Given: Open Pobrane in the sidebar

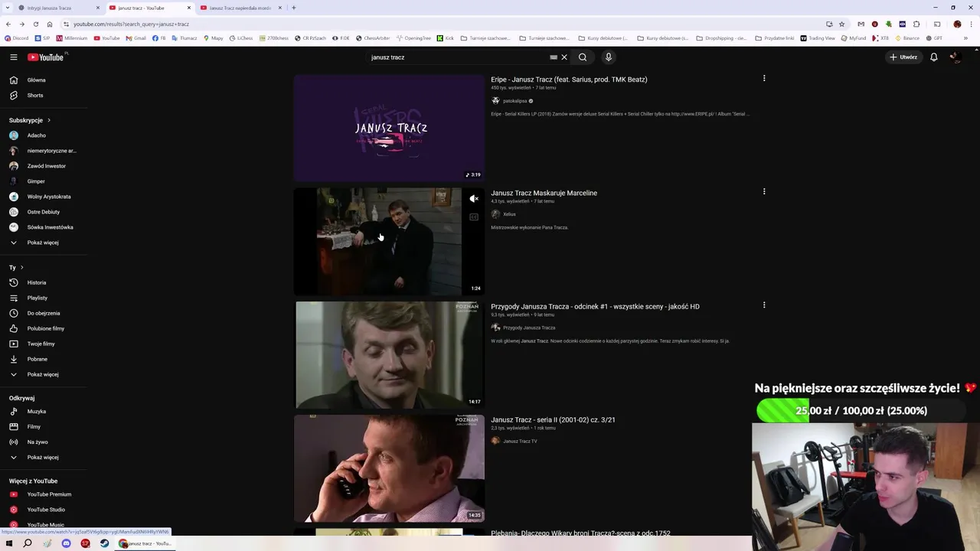Looking at the screenshot, I should pos(44,359).
